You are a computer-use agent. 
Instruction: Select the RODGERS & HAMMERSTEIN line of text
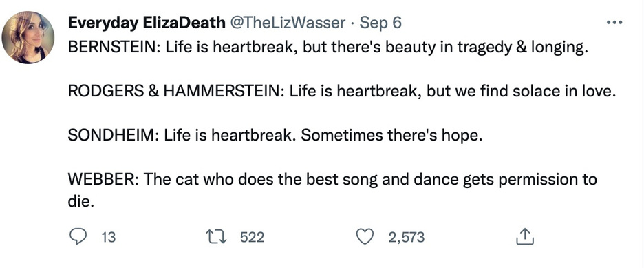(x=342, y=91)
